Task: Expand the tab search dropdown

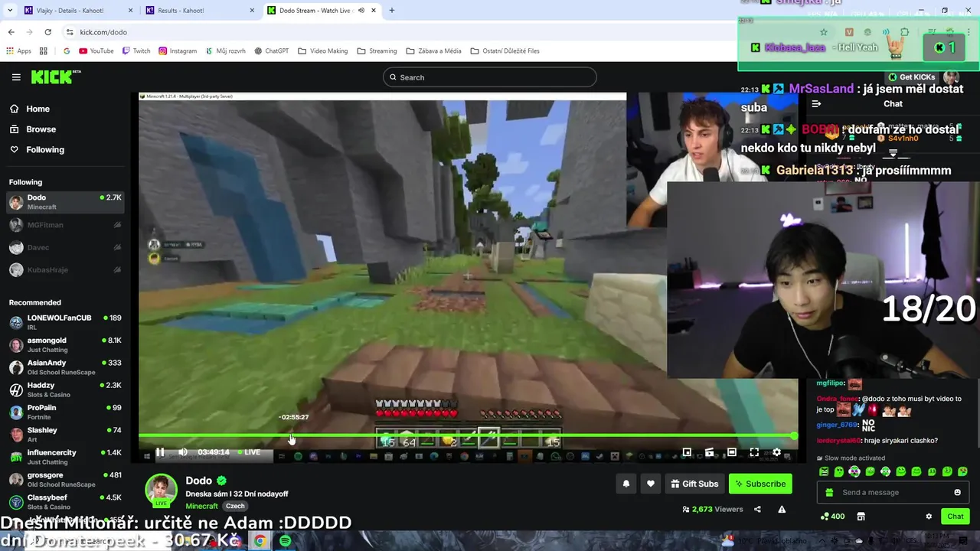Action: click(x=9, y=11)
